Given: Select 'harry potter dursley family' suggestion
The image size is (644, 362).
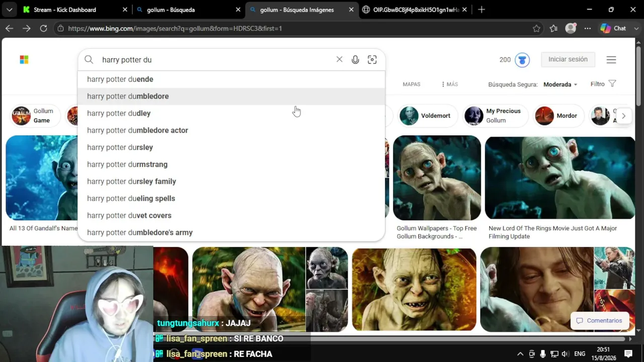Looking at the screenshot, I should click(231, 182).
